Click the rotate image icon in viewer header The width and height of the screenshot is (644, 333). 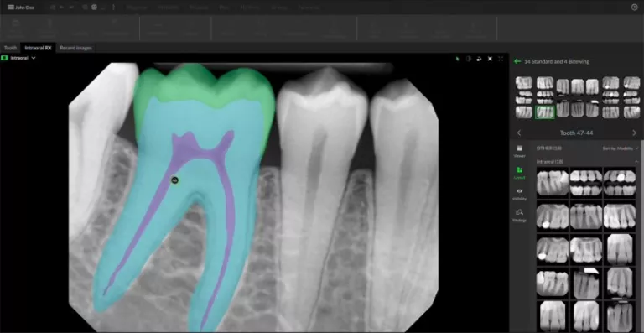[479, 59]
